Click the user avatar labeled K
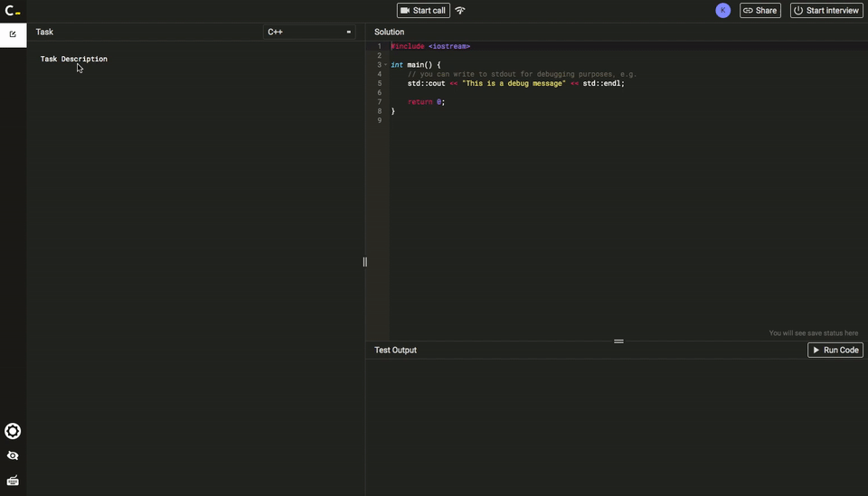This screenshot has height=496, width=868. click(722, 11)
